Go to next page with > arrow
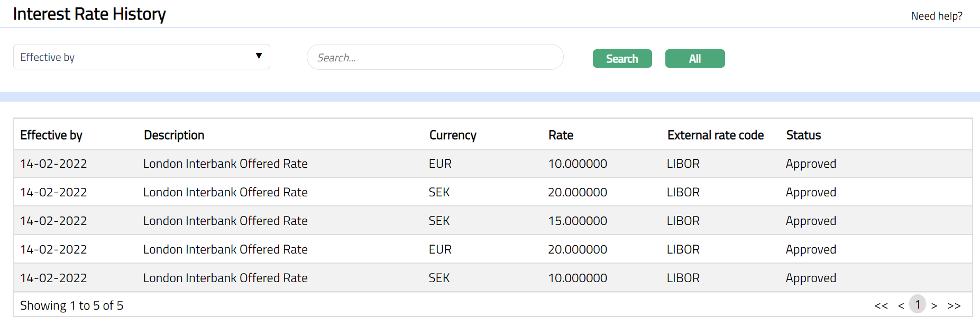This screenshot has height=325, width=980. pyautogui.click(x=934, y=305)
